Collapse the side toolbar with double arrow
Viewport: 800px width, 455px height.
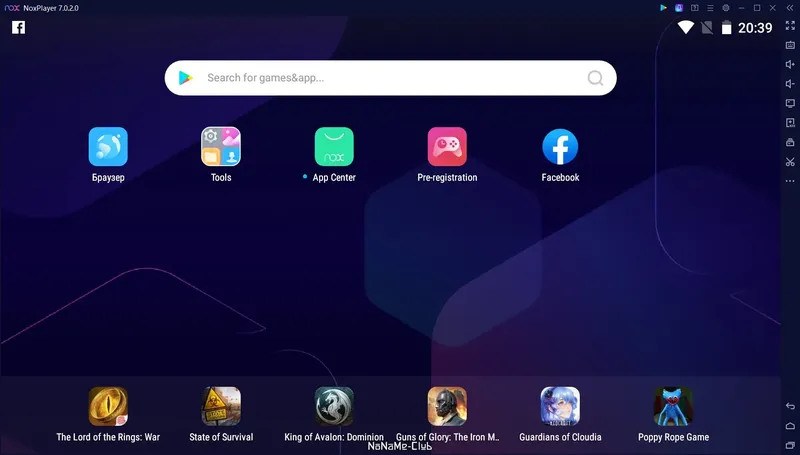click(790, 8)
